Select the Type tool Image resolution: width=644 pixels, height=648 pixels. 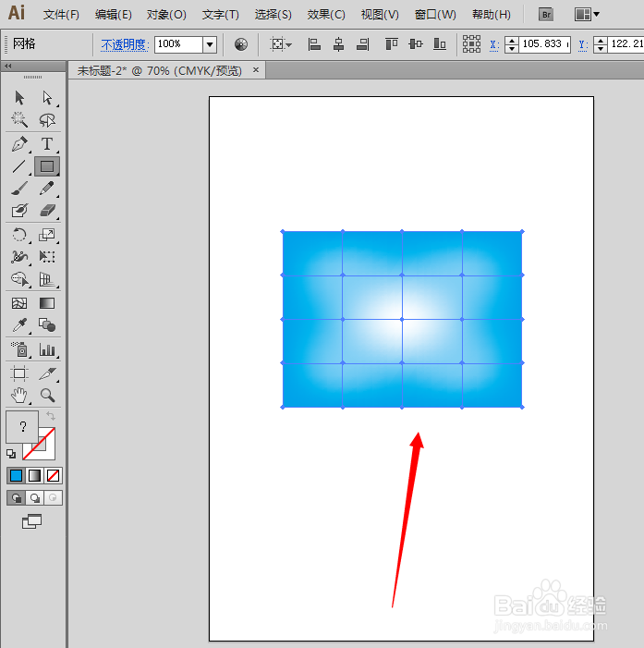tap(47, 144)
